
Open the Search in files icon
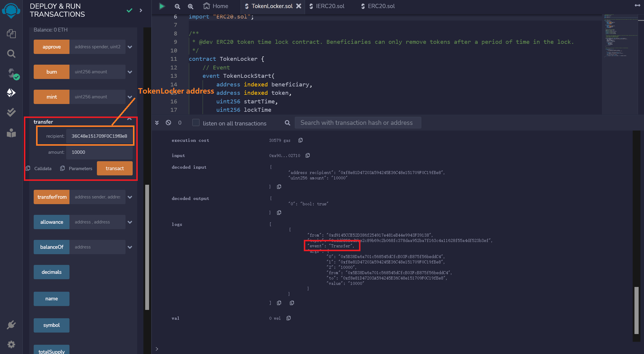(11, 54)
